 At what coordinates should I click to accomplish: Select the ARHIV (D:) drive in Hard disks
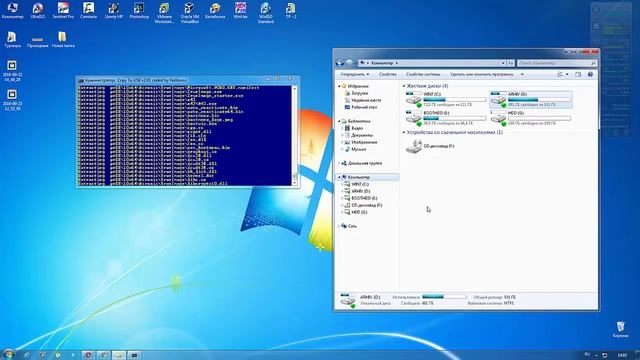531,100
